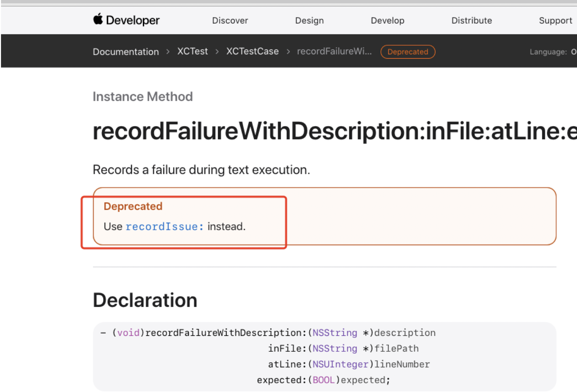The image size is (577, 392).
Task: Click the void keyword in declaration
Action: (x=128, y=333)
